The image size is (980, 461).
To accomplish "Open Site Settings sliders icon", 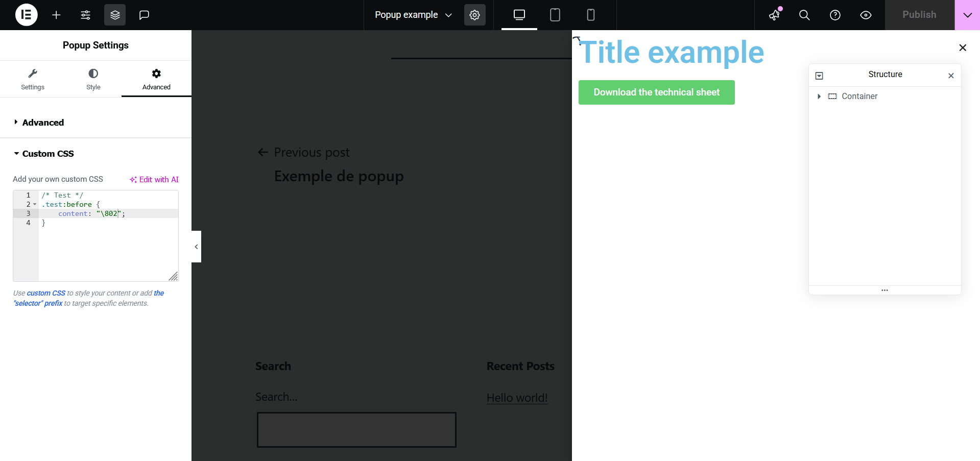I will pyautogui.click(x=86, y=15).
